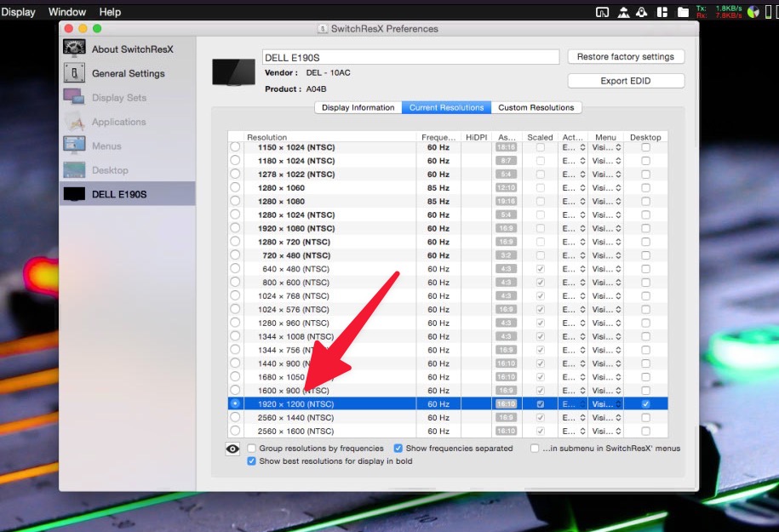The width and height of the screenshot is (779, 532).
Task: Enable Group resolutions by frequencies checkbox
Action: [252, 449]
